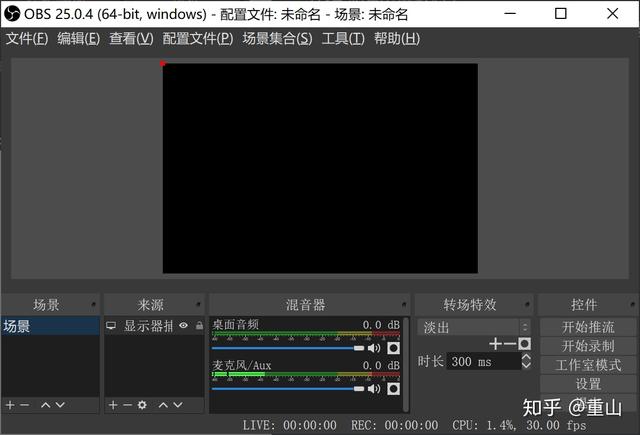
Task: Click the red corner handle on the preview
Action: (163, 63)
